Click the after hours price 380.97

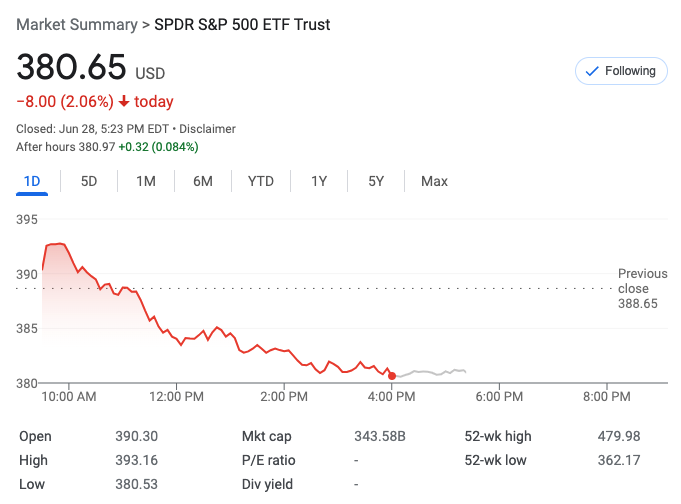[x=96, y=147]
